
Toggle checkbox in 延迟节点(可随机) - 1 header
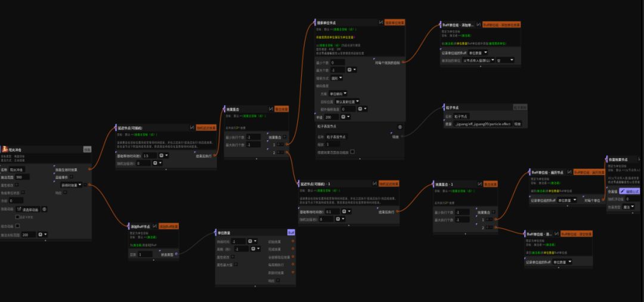[374, 184]
